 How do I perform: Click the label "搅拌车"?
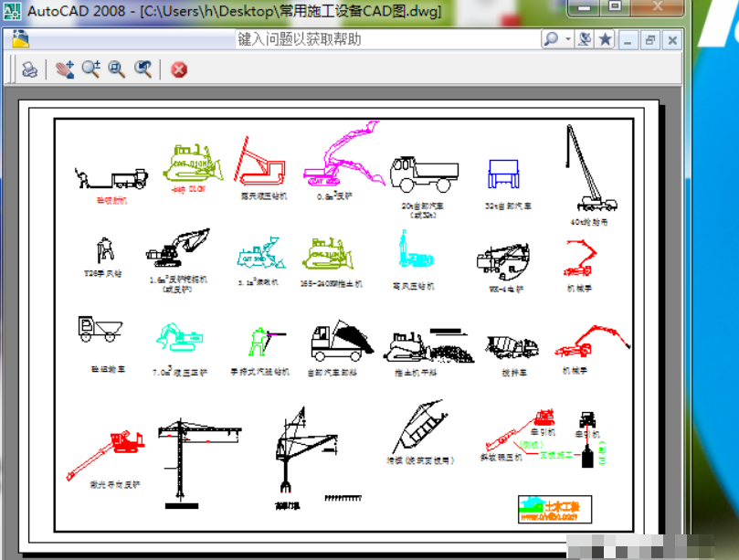(514, 373)
